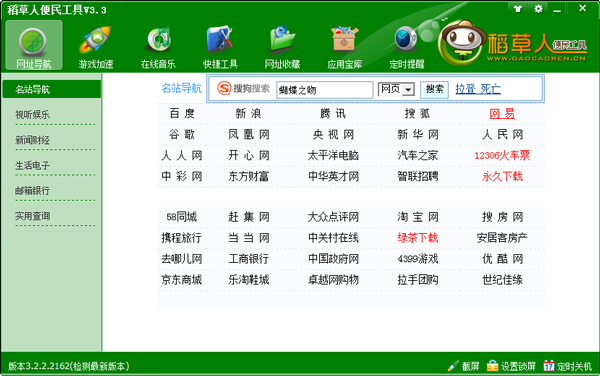The image size is (600, 376).
Task: Open the 凤凰网 link
Action: (x=249, y=135)
